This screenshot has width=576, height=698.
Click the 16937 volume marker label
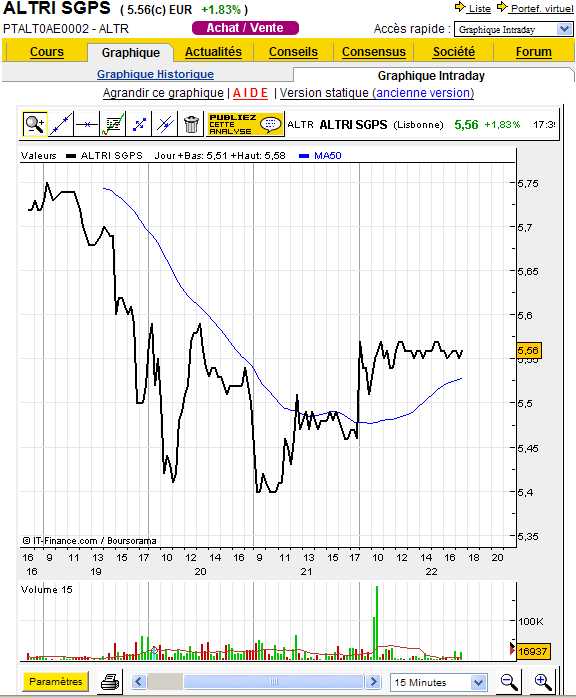click(532, 651)
